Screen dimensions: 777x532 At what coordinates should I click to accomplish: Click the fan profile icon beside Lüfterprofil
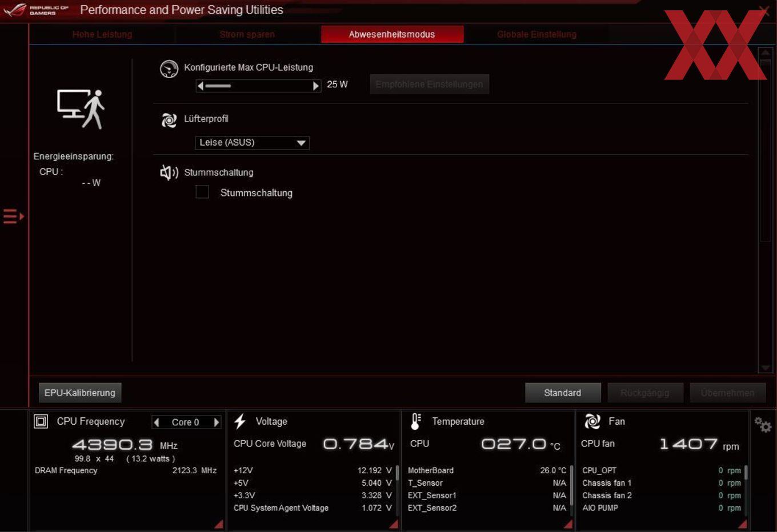point(169,120)
